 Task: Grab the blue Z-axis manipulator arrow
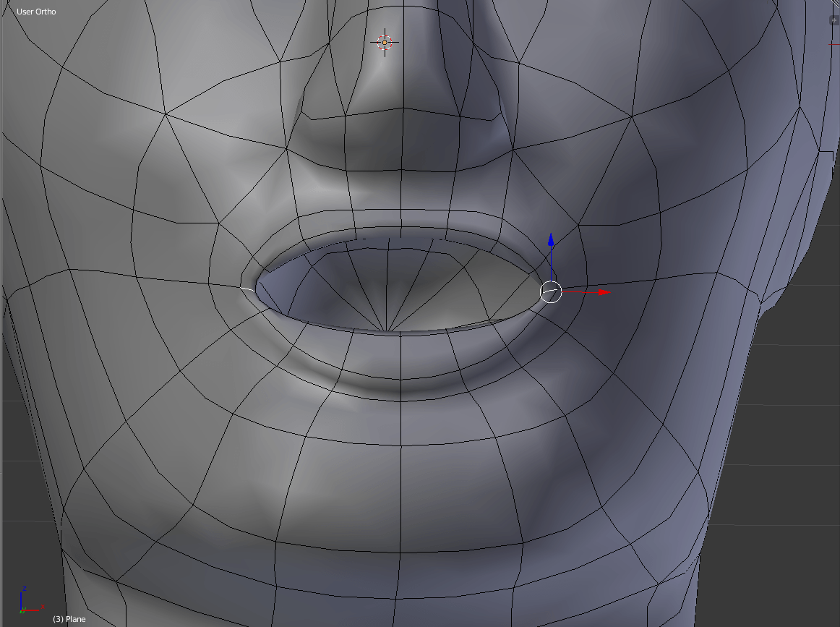click(x=551, y=242)
